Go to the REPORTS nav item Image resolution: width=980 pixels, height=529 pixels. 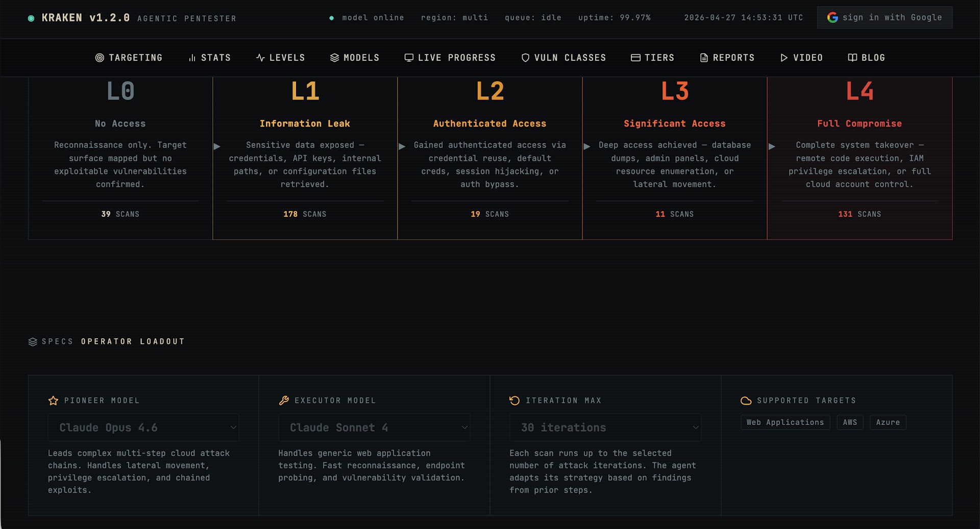(727, 58)
